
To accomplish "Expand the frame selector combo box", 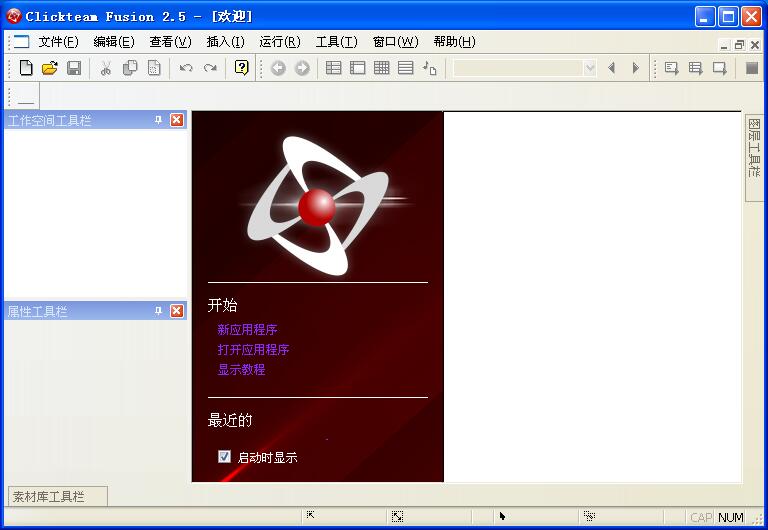I will coord(590,68).
